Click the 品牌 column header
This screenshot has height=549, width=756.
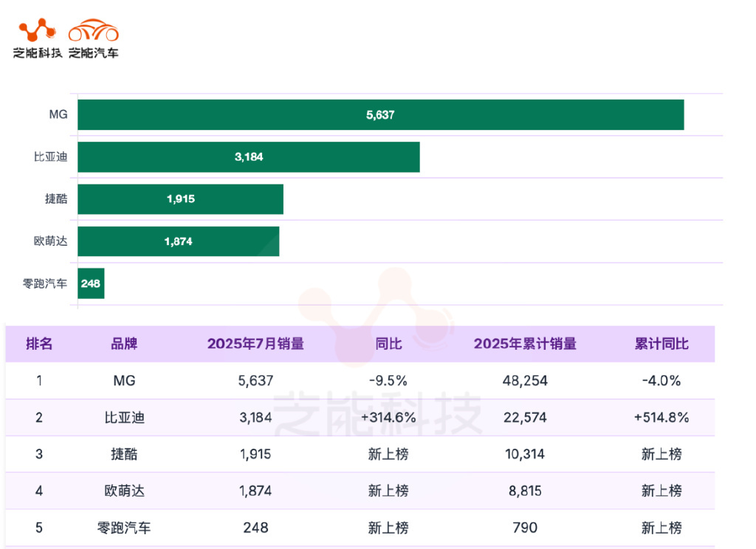coord(124,344)
